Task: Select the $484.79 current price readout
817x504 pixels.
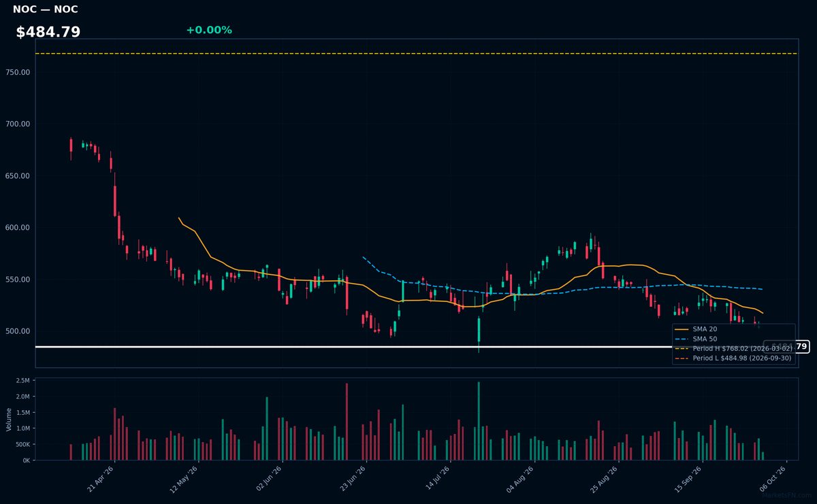Action: 48,32
